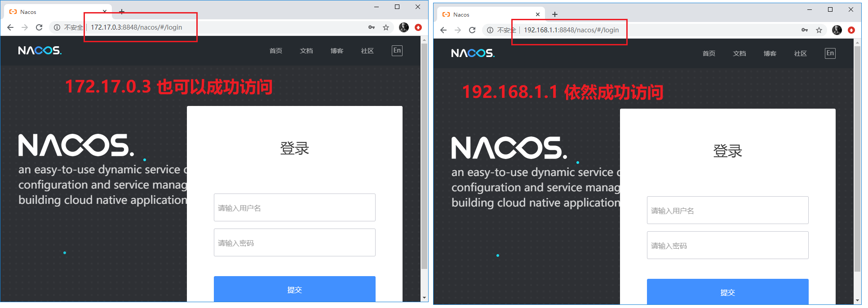This screenshot has width=868, height=308.
Task: Switch language with En toggle, left window
Action: click(397, 50)
